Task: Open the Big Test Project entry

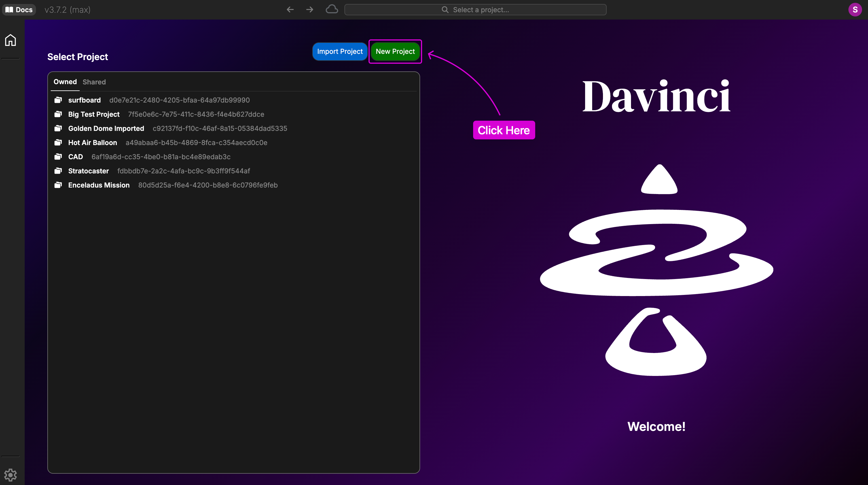Action: click(94, 114)
